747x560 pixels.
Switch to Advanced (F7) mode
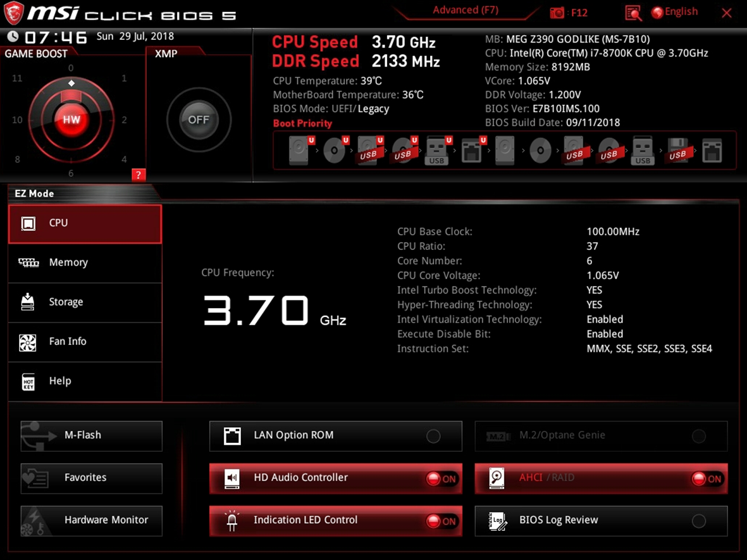pyautogui.click(x=466, y=10)
